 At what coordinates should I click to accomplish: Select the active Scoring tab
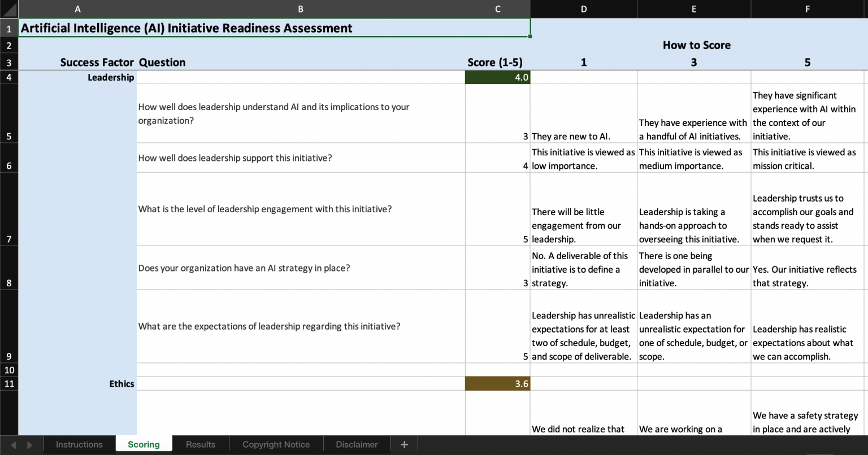[x=144, y=444]
